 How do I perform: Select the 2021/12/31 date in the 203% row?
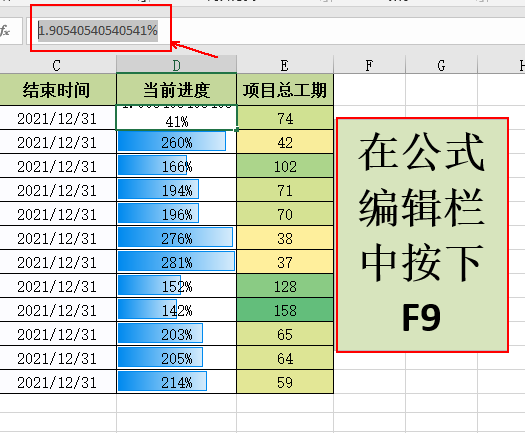57,334
